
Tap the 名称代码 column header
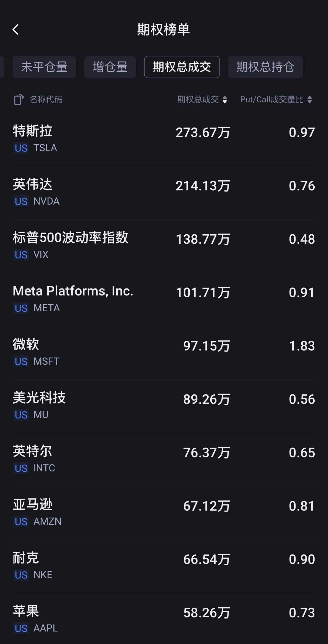pos(46,100)
